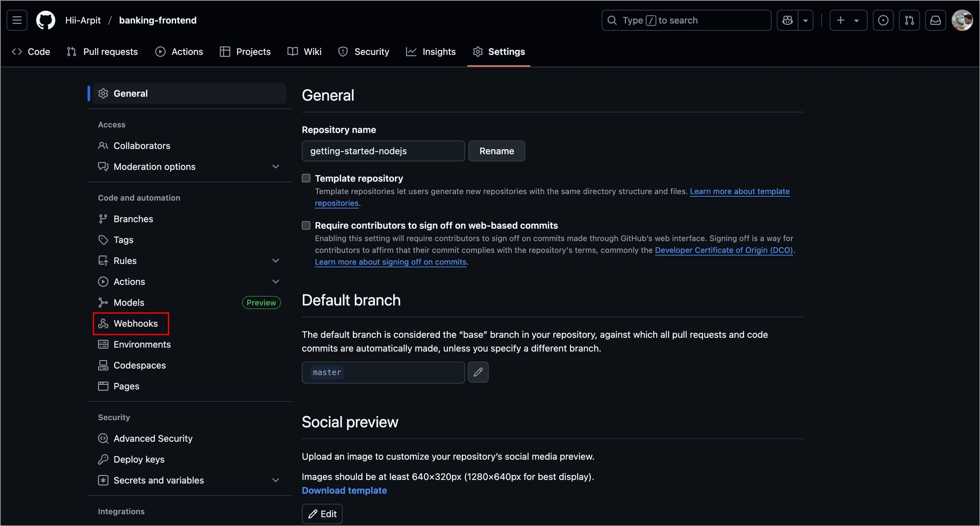This screenshot has width=980, height=526.
Task: Click the pencil icon beside master branch
Action: click(478, 372)
